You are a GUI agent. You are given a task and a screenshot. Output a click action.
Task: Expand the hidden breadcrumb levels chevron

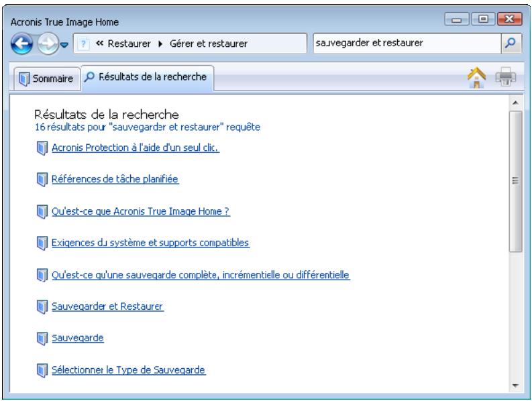(x=99, y=43)
